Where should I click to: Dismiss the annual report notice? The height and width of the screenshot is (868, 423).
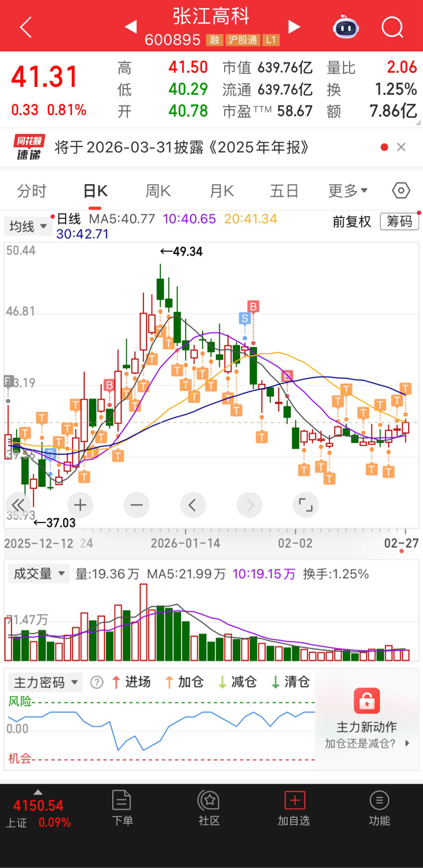pyautogui.click(x=401, y=147)
